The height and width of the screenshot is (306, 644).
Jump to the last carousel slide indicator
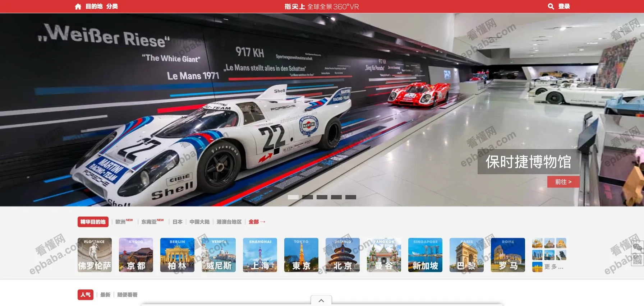pyautogui.click(x=351, y=197)
